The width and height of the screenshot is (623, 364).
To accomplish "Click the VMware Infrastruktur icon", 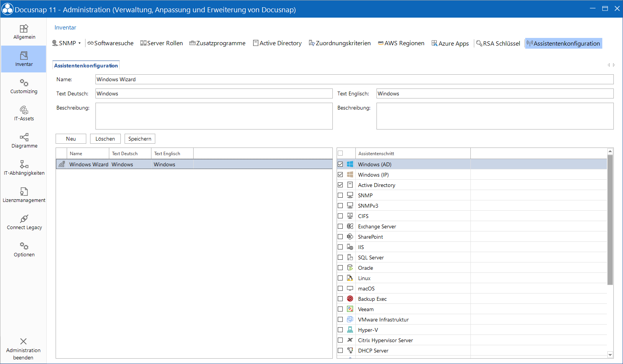I will 350,320.
